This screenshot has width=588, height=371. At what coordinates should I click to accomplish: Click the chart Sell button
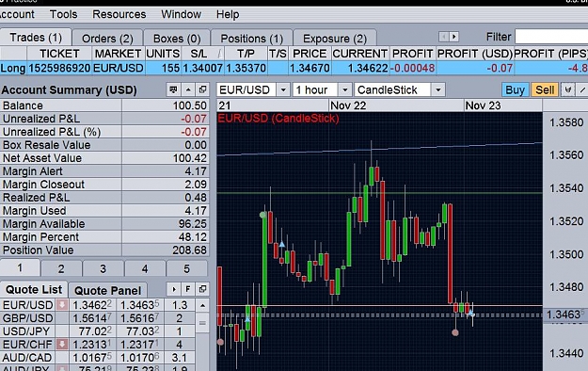[x=545, y=90]
